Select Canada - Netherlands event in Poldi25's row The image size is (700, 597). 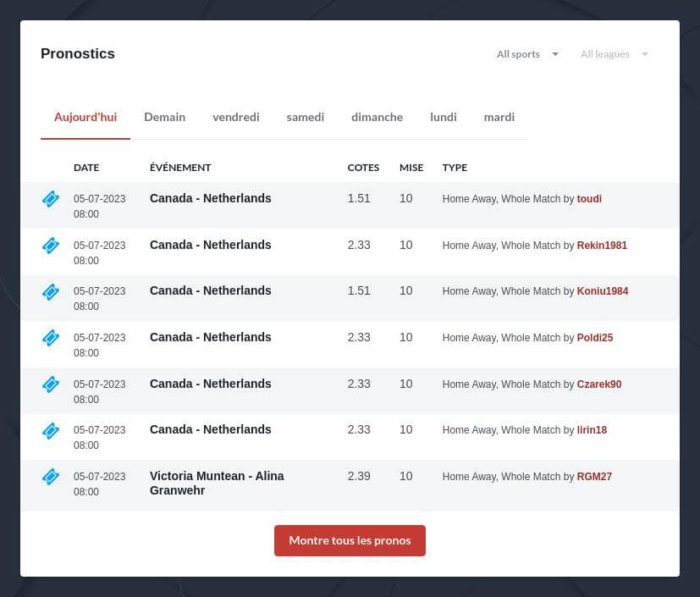[210, 337]
